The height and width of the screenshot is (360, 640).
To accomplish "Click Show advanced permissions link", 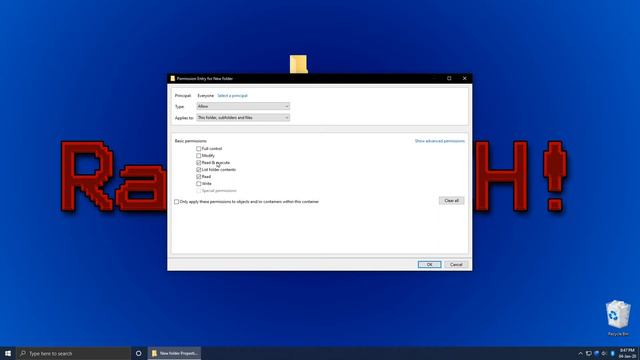I will coord(440,141).
